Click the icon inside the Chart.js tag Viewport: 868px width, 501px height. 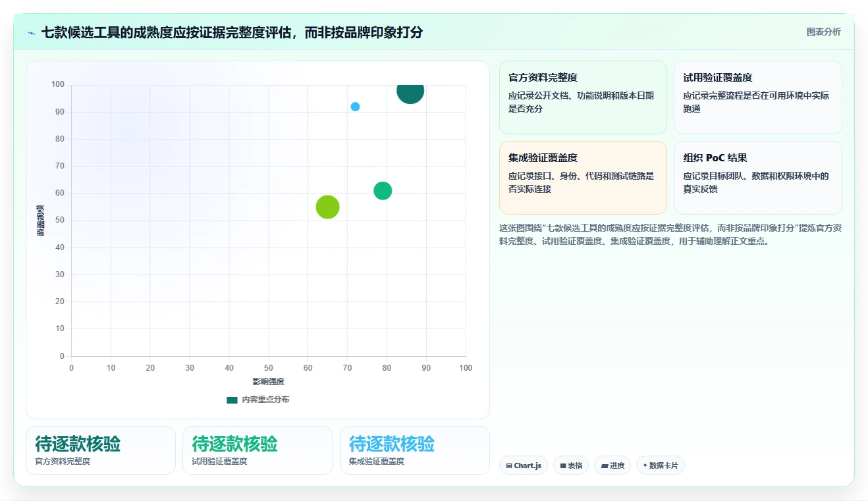point(509,465)
